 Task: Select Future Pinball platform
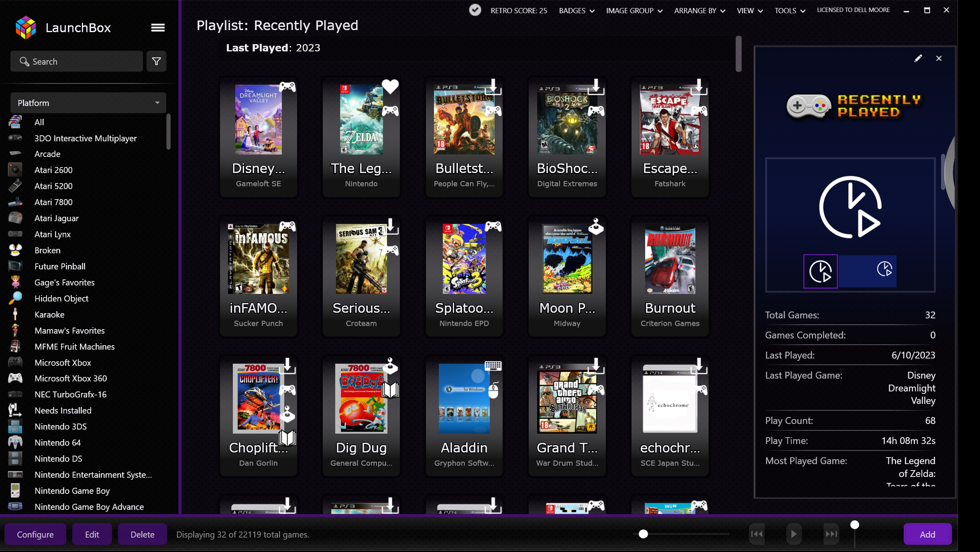tap(60, 266)
